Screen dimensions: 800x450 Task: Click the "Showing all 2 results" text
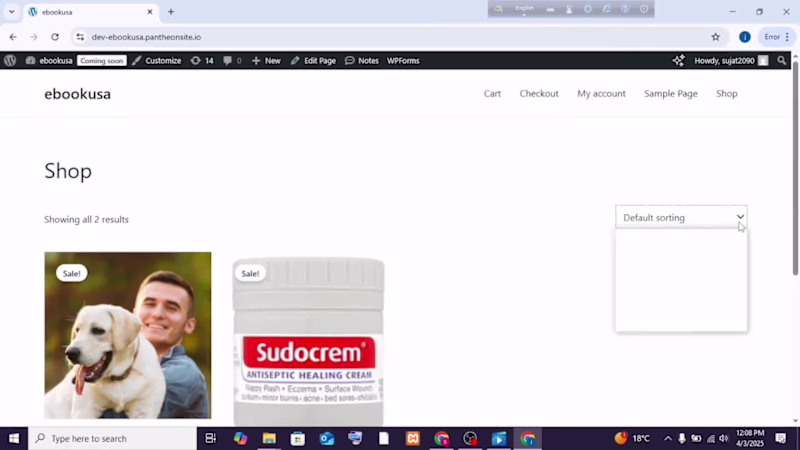[x=86, y=219]
